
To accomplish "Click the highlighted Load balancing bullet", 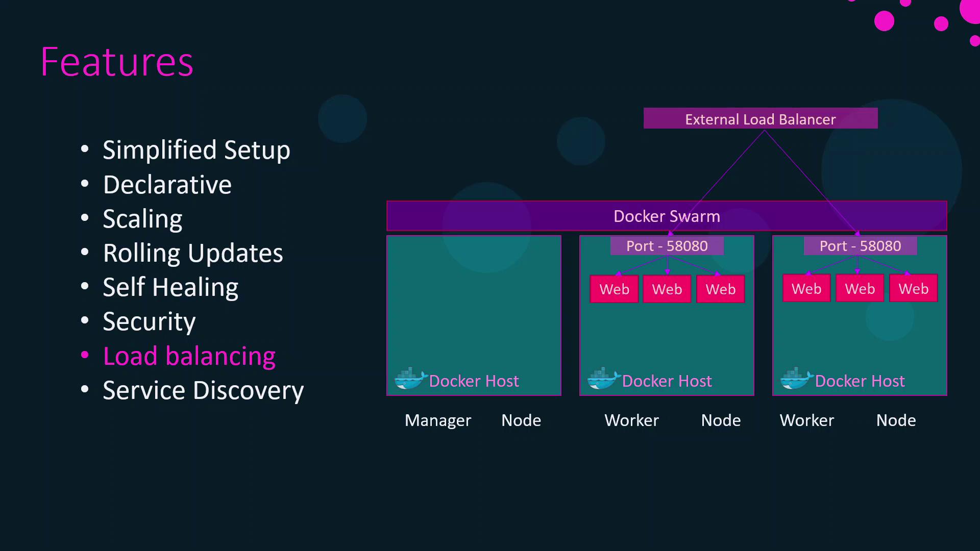I will [x=189, y=356].
